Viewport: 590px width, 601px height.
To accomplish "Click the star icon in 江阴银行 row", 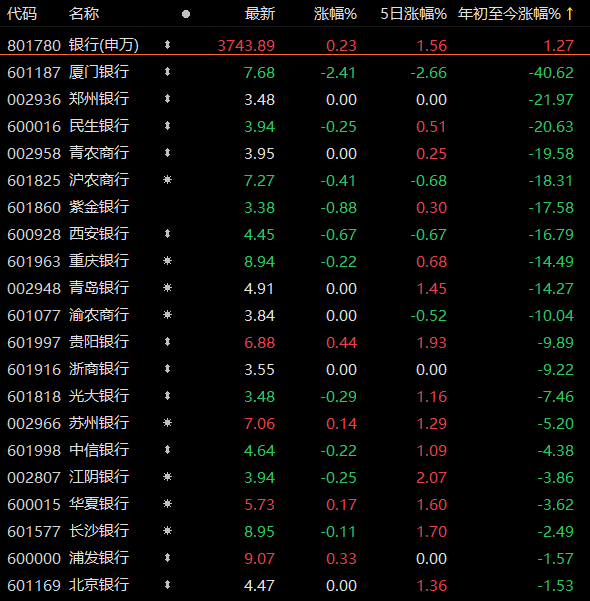I will tap(168, 477).
